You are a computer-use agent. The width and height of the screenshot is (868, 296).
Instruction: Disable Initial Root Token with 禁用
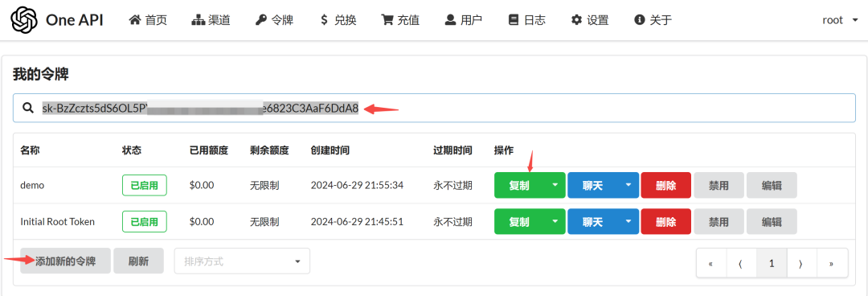click(x=719, y=222)
